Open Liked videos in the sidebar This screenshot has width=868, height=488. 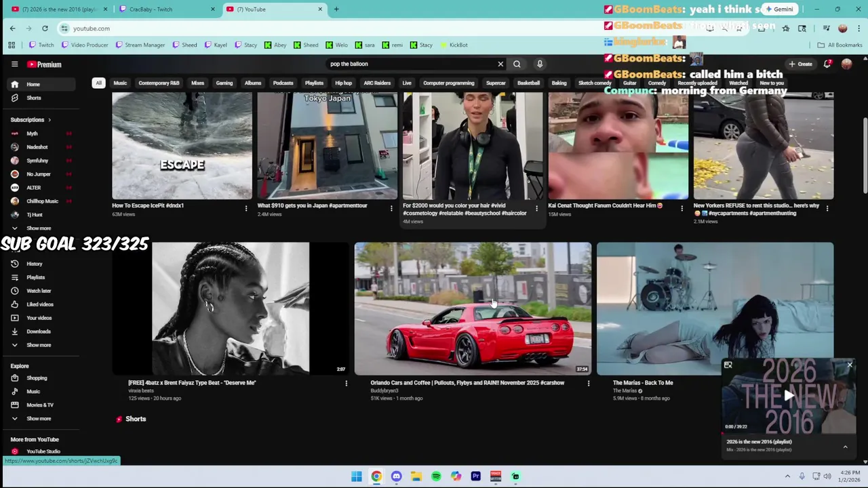click(x=41, y=304)
